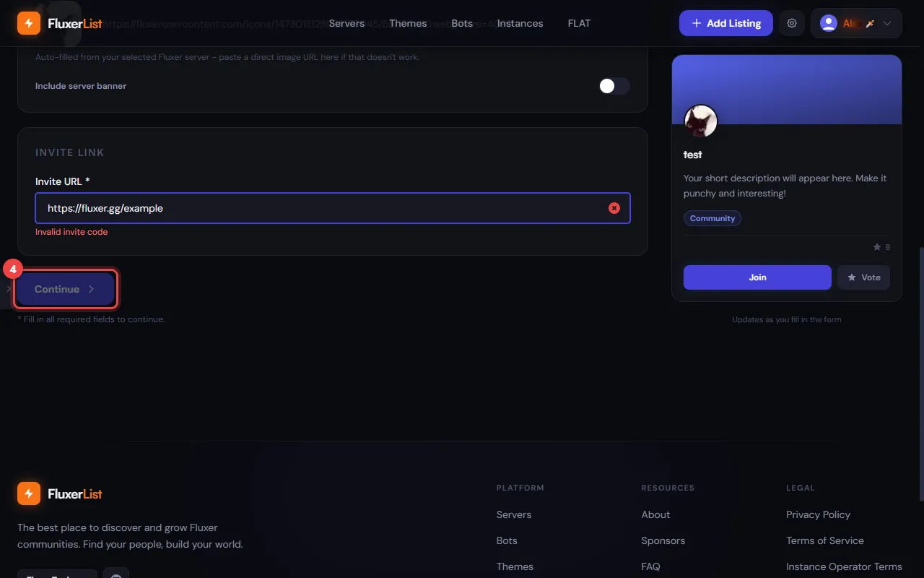924x578 pixels.
Task: Open footer Bots link
Action: pyautogui.click(x=507, y=540)
